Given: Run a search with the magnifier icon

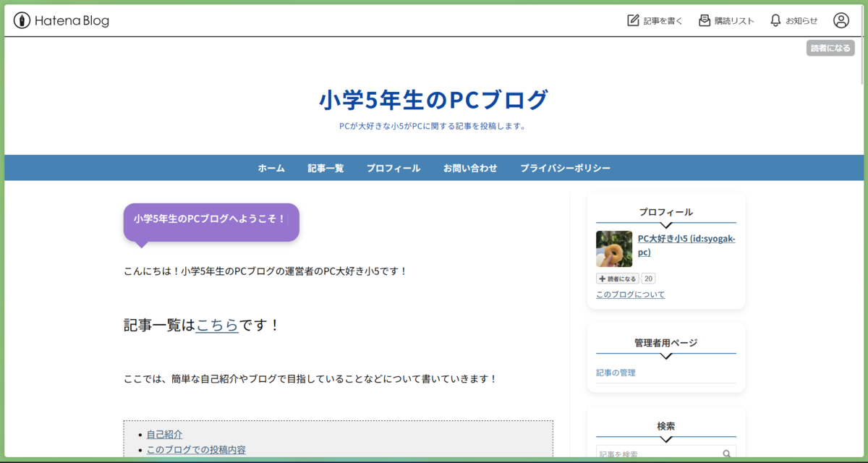Looking at the screenshot, I should click(x=727, y=452).
